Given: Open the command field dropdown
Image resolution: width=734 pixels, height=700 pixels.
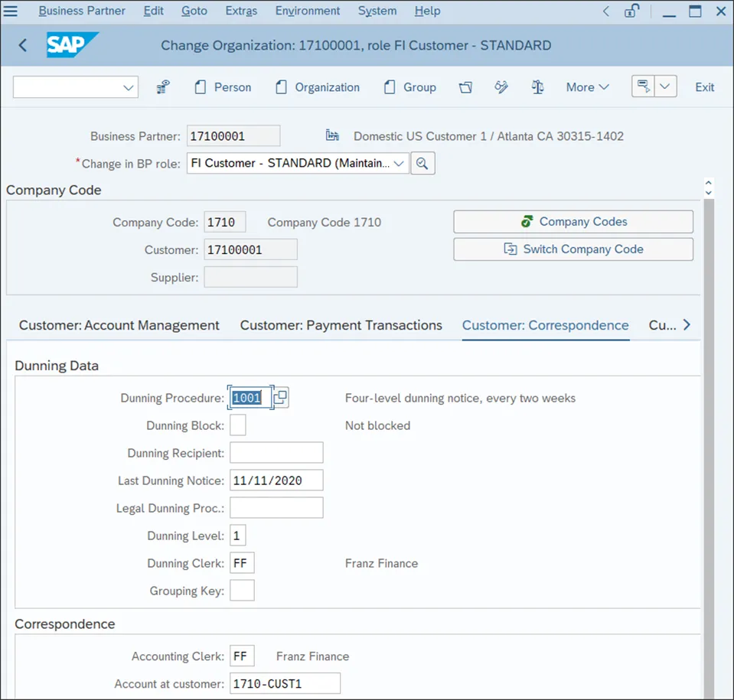Looking at the screenshot, I should 128,87.
